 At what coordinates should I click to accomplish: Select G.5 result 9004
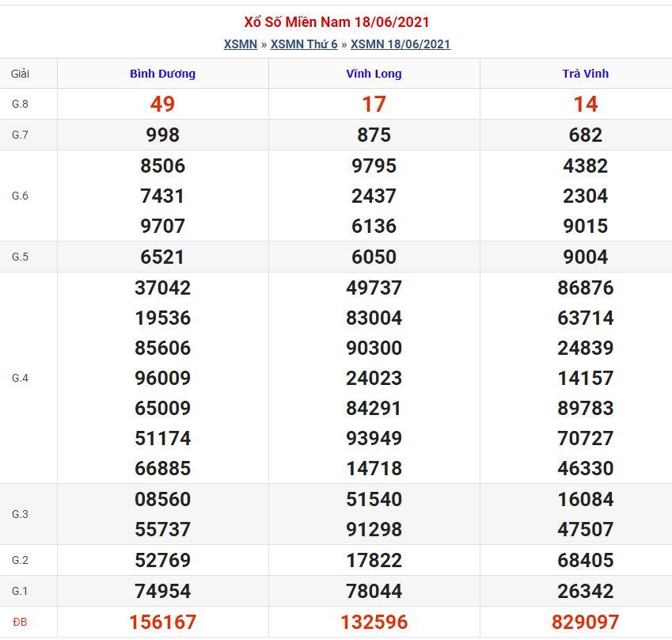[586, 257]
